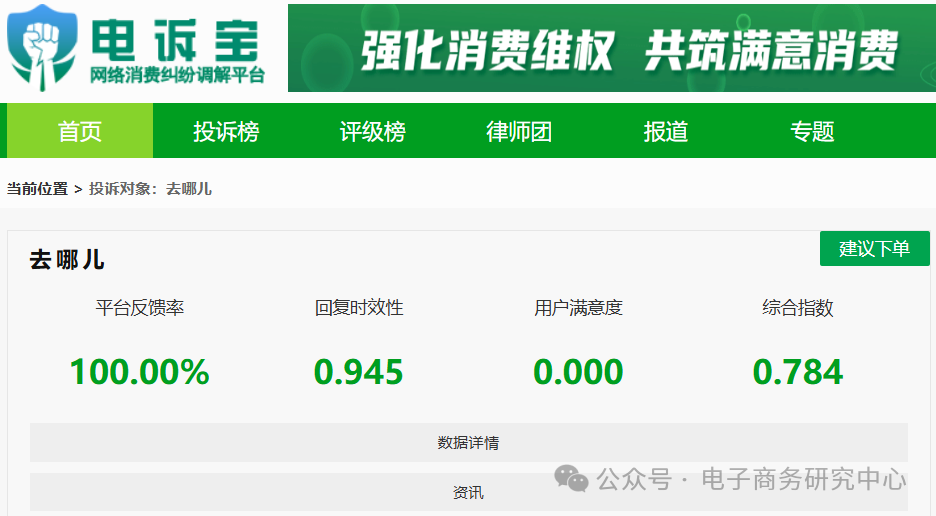This screenshot has height=516, width=936.
Task: Switch to the 专题 section
Action: 812,131
